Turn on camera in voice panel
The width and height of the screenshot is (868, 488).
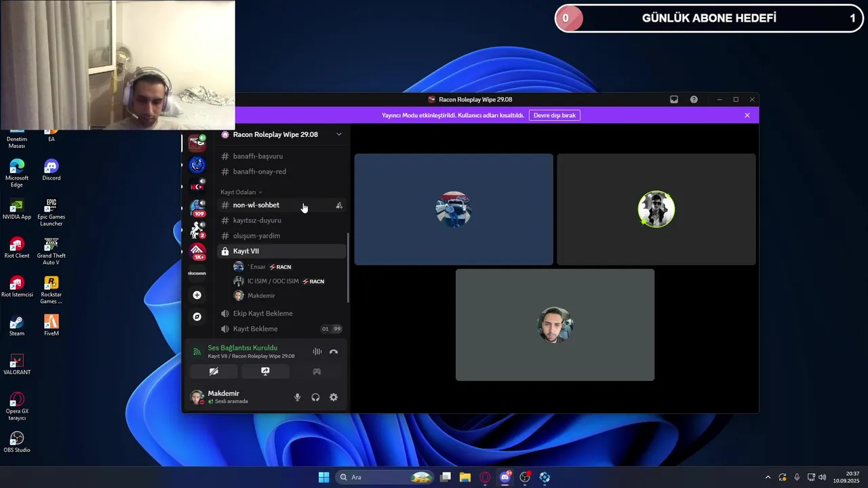coord(214,371)
